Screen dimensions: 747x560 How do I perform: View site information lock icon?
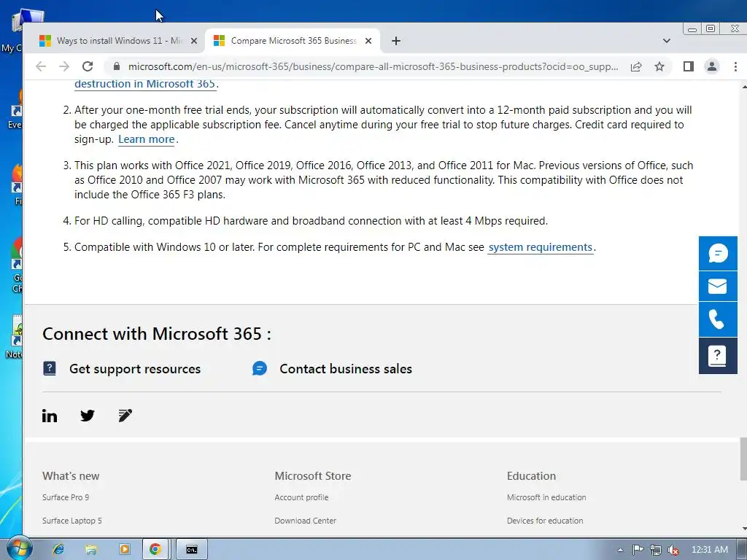coord(116,66)
